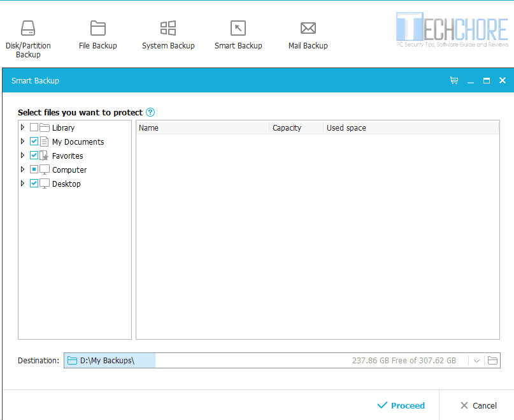Uncheck the My Documents checkbox
The height and width of the screenshot is (420, 514).
click(x=34, y=141)
